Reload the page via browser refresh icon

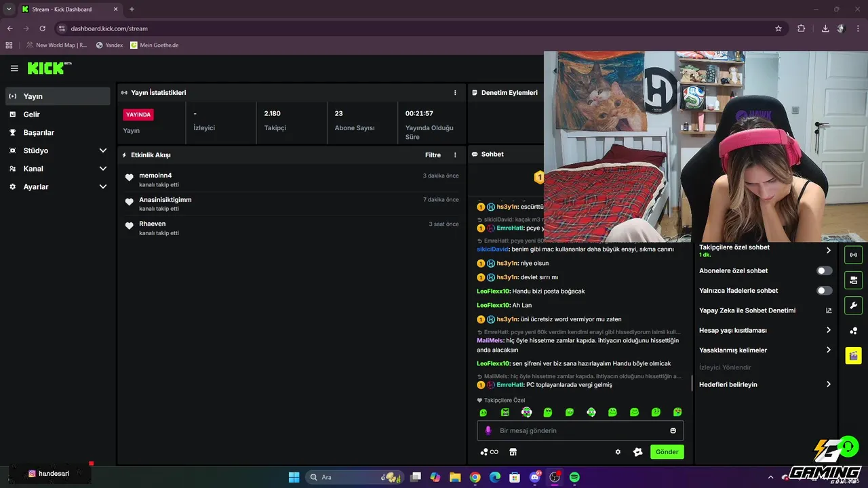pos(42,28)
